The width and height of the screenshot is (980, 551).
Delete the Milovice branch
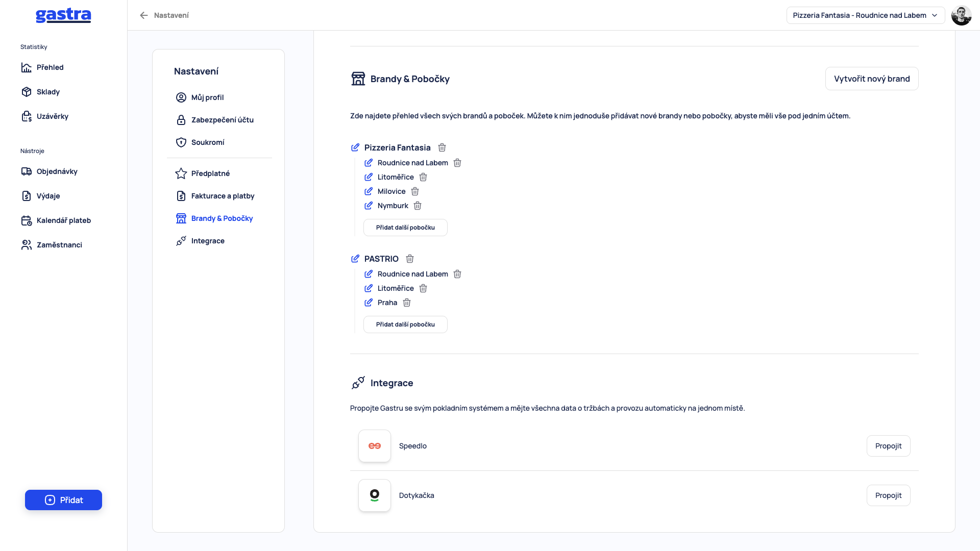tap(415, 191)
